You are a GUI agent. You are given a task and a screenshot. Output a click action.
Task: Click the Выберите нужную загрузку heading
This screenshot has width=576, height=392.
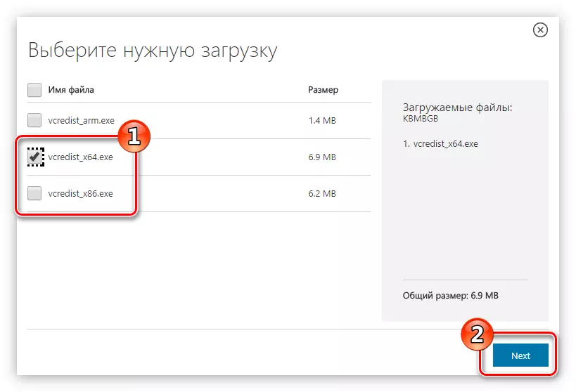coord(153,51)
